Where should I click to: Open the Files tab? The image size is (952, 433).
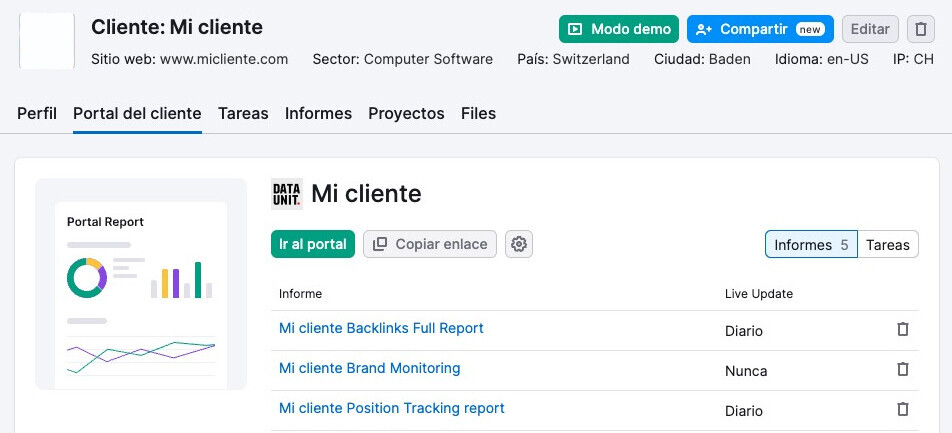478,114
